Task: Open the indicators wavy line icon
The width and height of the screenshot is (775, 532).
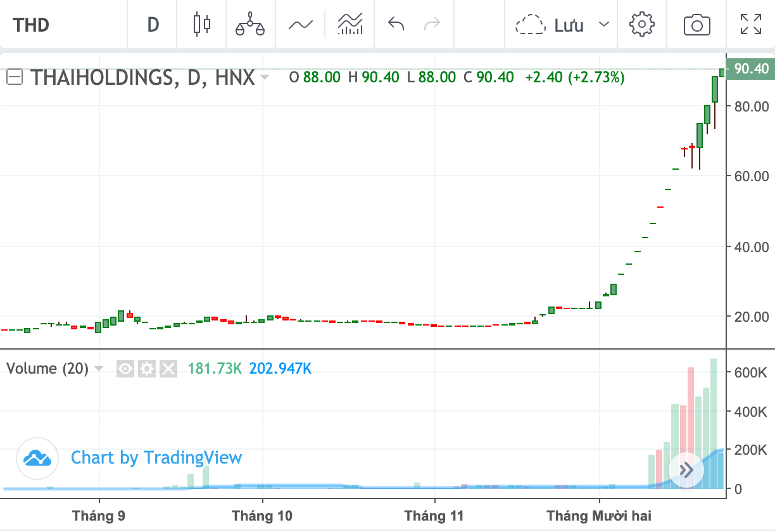Action: click(x=301, y=25)
